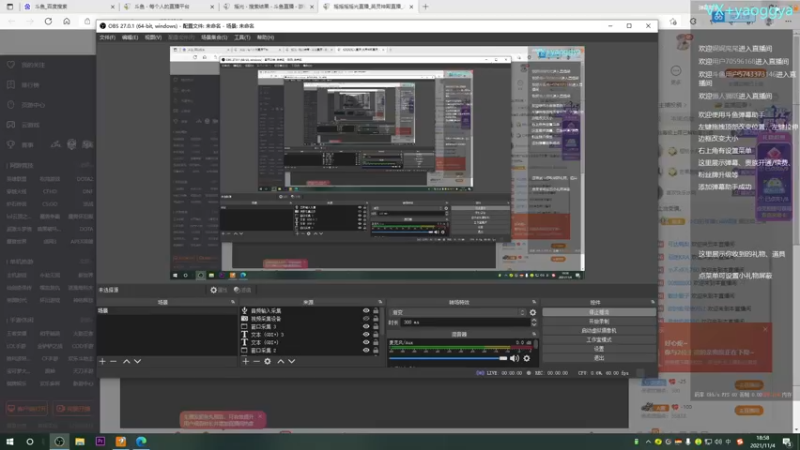Viewport: 800px width, 450px height.
Task: Toggle visibility of 窗口采集 3 source
Action: (366, 327)
